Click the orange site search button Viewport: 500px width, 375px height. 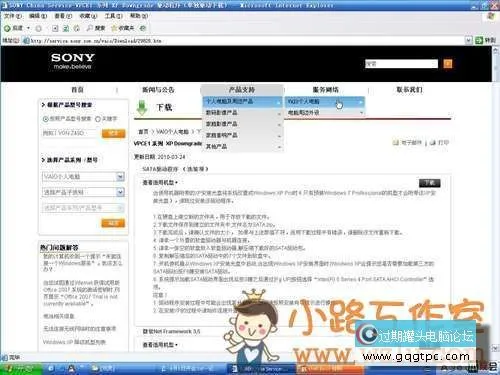[448, 64]
